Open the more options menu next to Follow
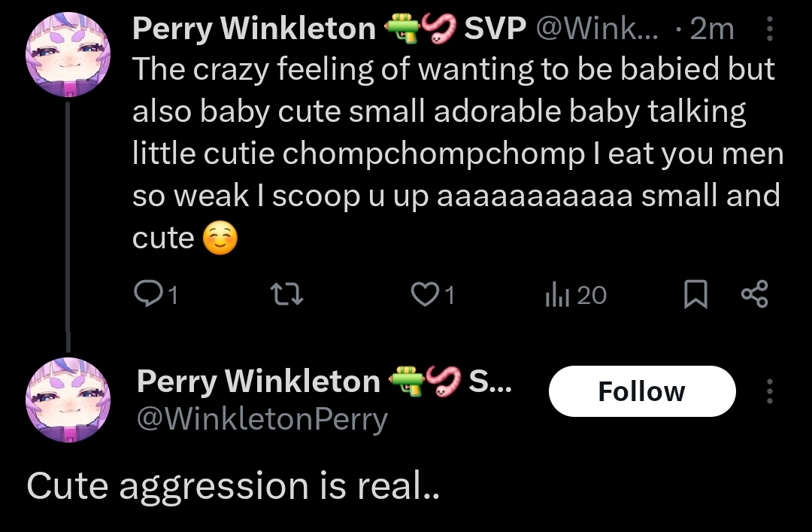The height and width of the screenshot is (532, 812). click(x=769, y=391)
